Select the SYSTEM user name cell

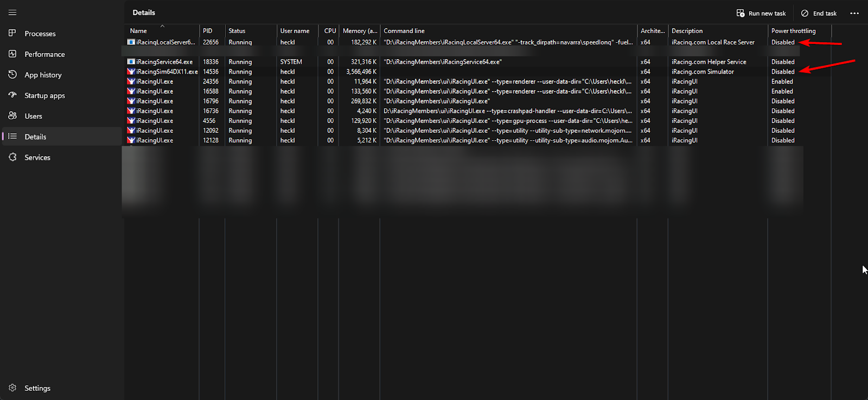pyautogui.click(x=291, y=62)
